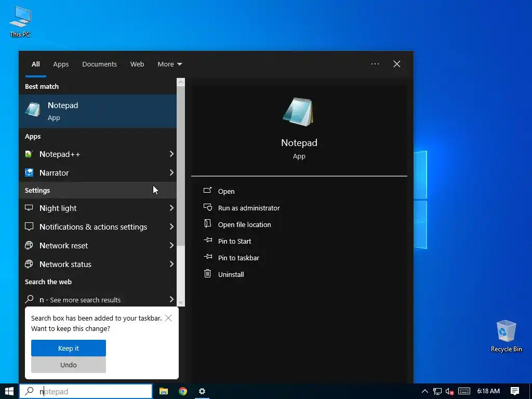Expand the web search result chevron
The width and height of the screenshot is (532, 399).
click(171, 299)
